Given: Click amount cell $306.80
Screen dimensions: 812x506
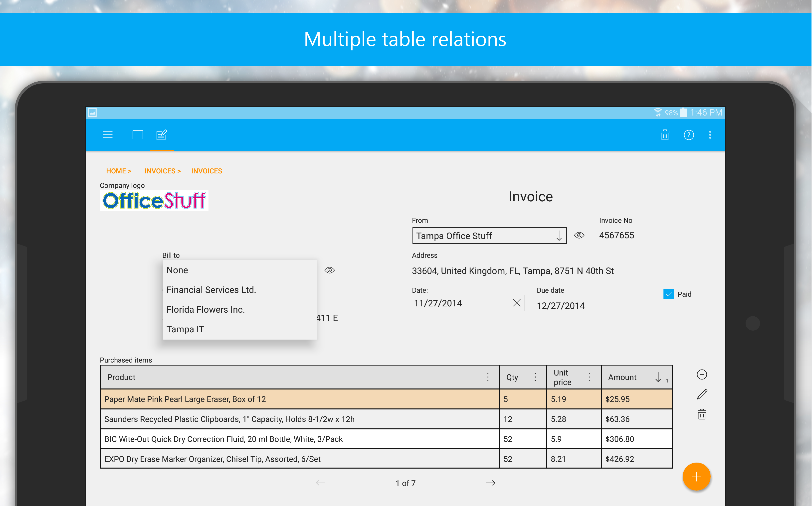Looking at the screenshot, I should click(x=636, y=439).
